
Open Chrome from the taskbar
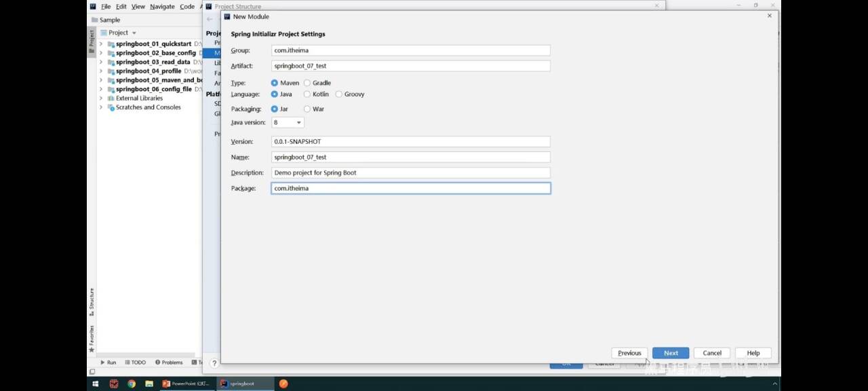pyautogui.click(x=131, y=384)
